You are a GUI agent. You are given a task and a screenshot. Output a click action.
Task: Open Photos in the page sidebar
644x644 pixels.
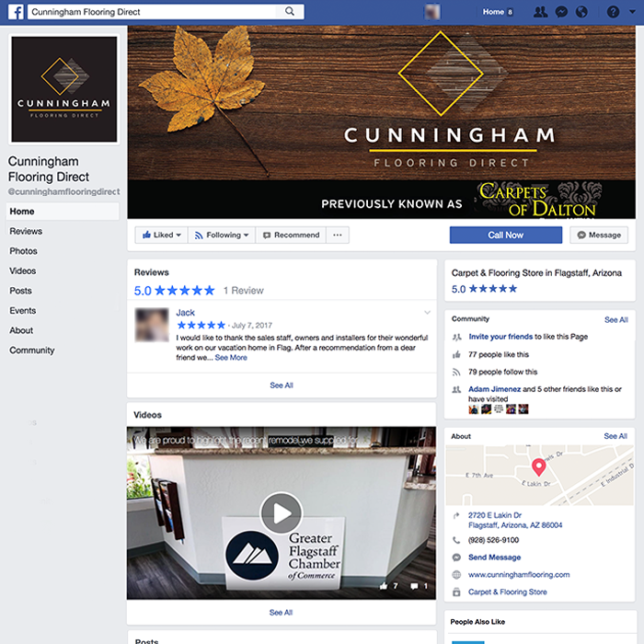coord(23,251)
